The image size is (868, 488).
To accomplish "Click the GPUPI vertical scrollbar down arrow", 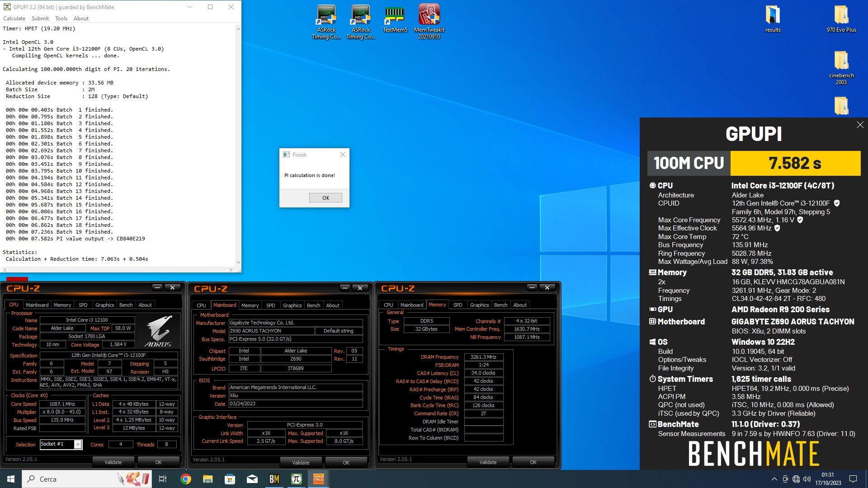I will coord(238,263).
